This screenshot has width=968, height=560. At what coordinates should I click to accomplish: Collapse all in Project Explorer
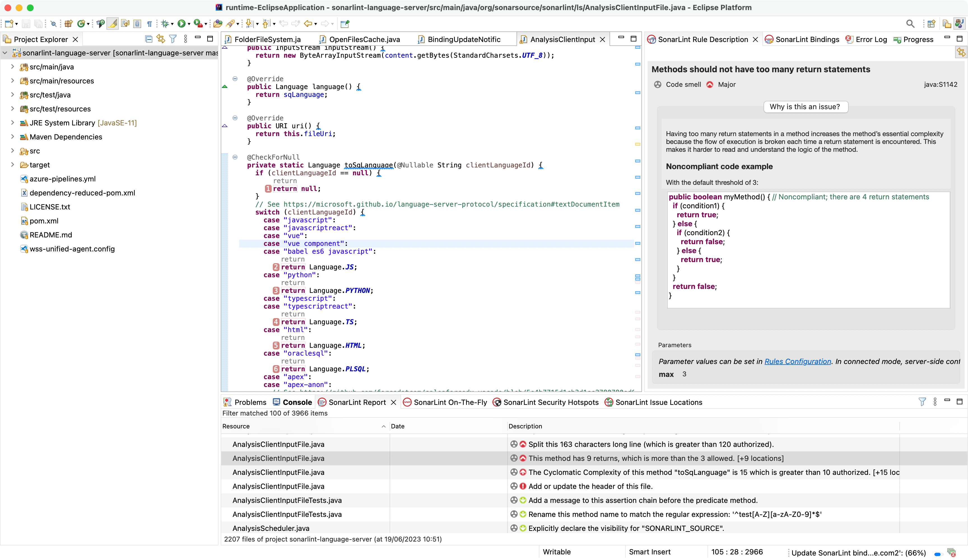pos(149,39)
